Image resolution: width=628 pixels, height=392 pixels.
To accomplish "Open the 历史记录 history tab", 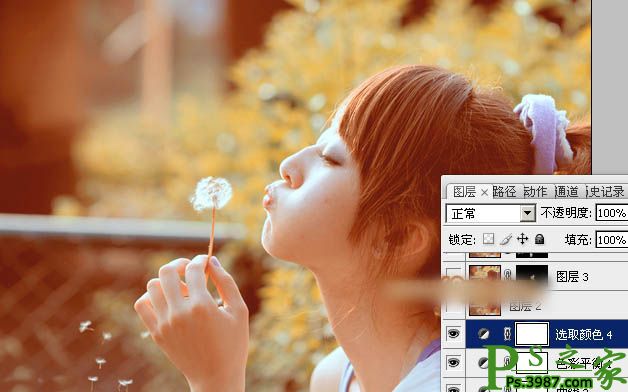I will pyautogui.click(x=605, y=192).
